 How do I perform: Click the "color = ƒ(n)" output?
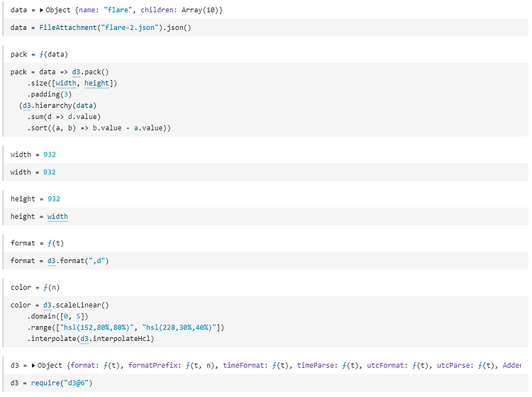tap(35, 288)
